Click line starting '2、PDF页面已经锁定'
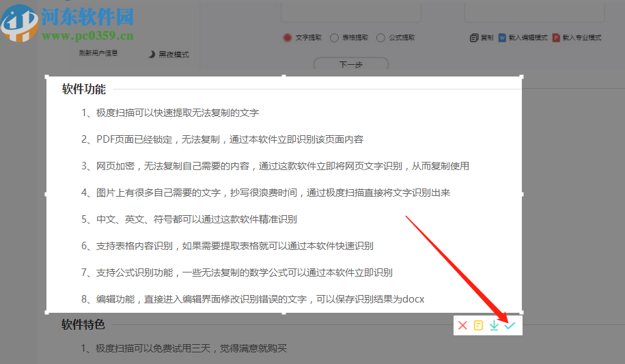The image size is (625, 364). tap(223, 139)
